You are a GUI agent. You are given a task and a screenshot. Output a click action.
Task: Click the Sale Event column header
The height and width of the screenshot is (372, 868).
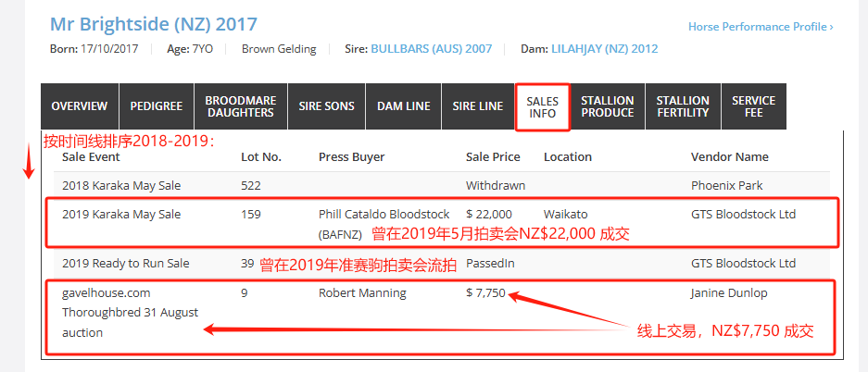[92, 157]
